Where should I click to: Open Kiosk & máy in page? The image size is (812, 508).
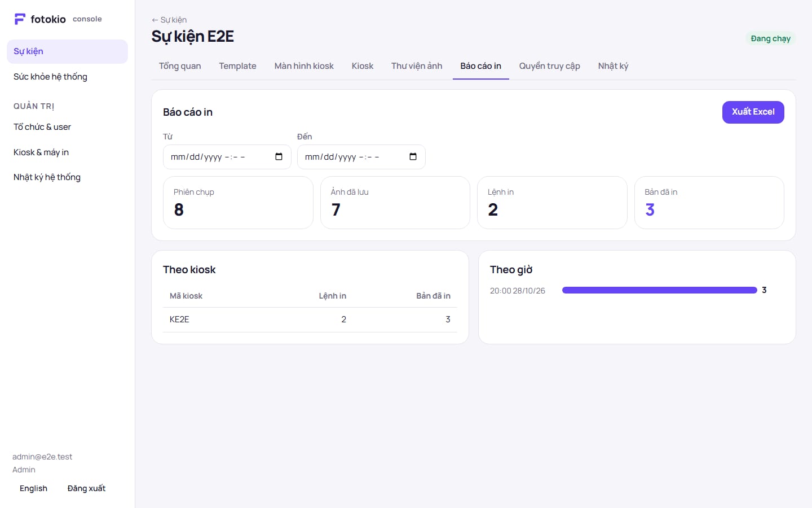(67, 152)
